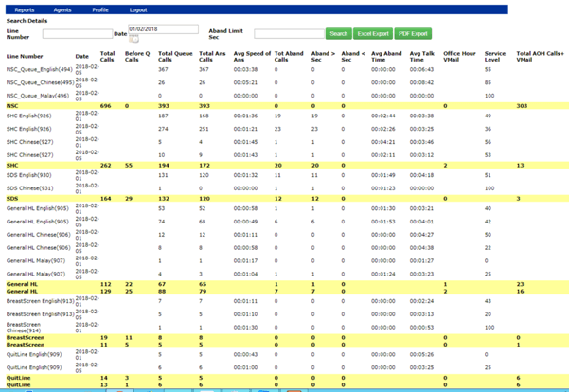569x392 pixels.
Task: Click the Avg Speed of Ans header
Action: click(252, 56)
